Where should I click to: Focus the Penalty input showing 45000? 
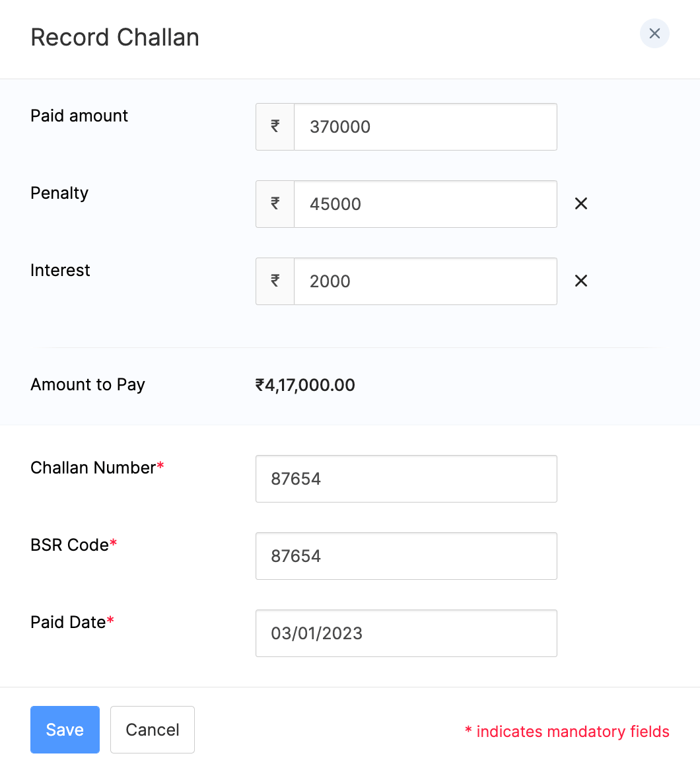pos(425,204)
